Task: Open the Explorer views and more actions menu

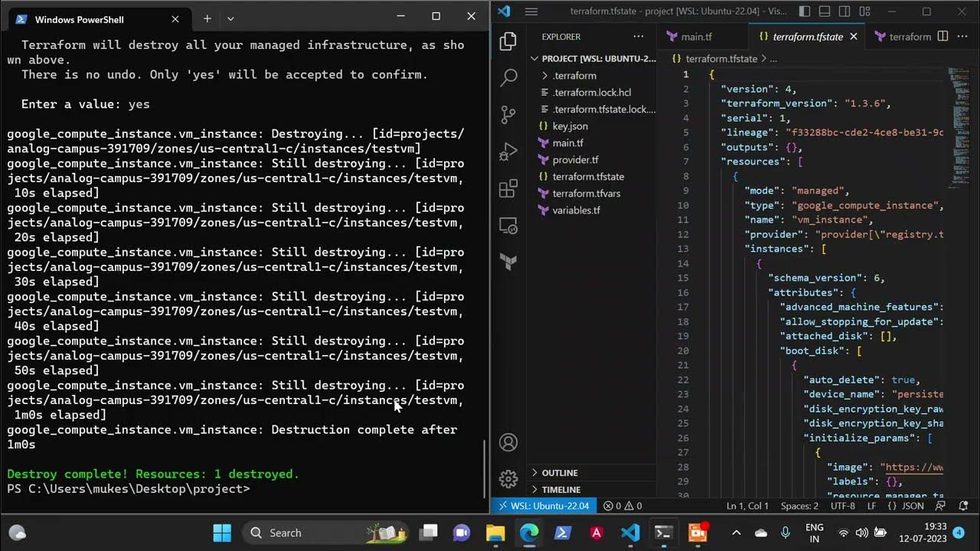Action: (x=639, y=36)
